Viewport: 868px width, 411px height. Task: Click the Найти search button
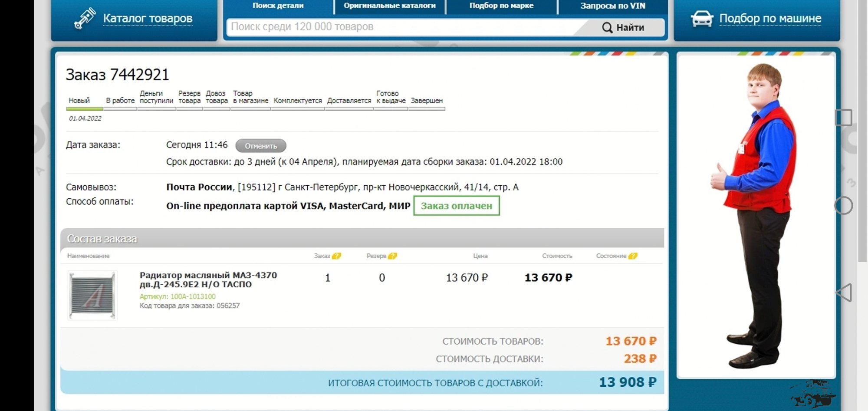pyautogui.click(x=623, y=27)
